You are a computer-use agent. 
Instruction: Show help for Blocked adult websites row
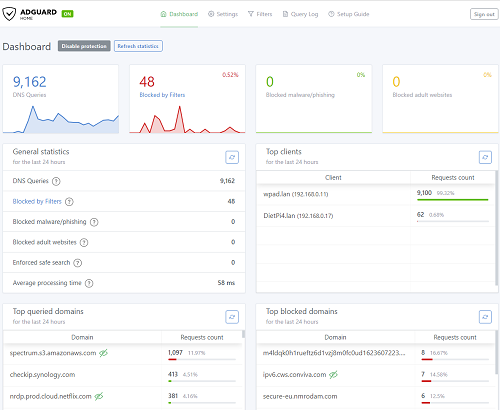(84, 242)
